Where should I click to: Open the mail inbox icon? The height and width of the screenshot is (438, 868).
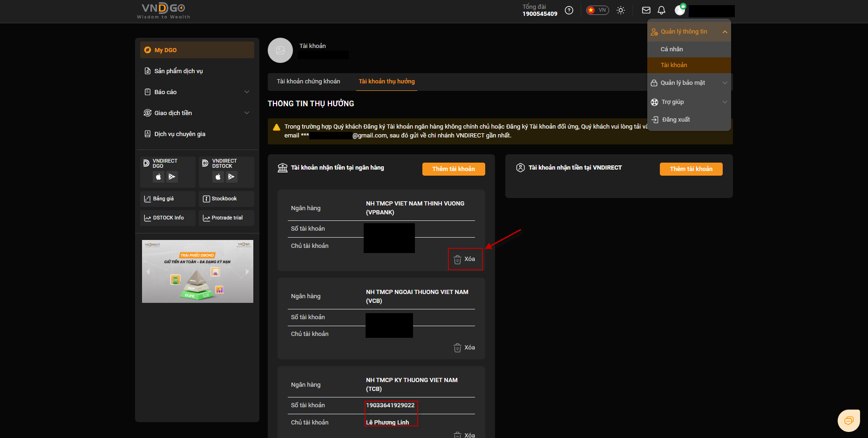(646, 10)
